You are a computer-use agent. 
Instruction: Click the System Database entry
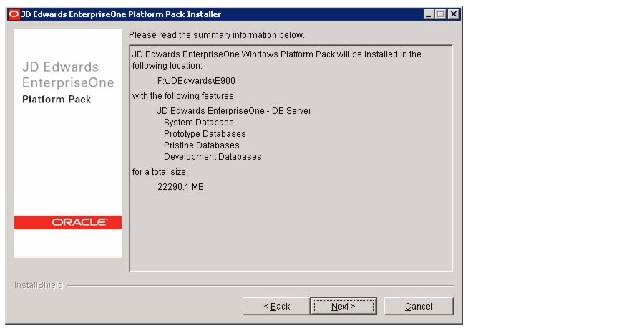pos(199,123)
